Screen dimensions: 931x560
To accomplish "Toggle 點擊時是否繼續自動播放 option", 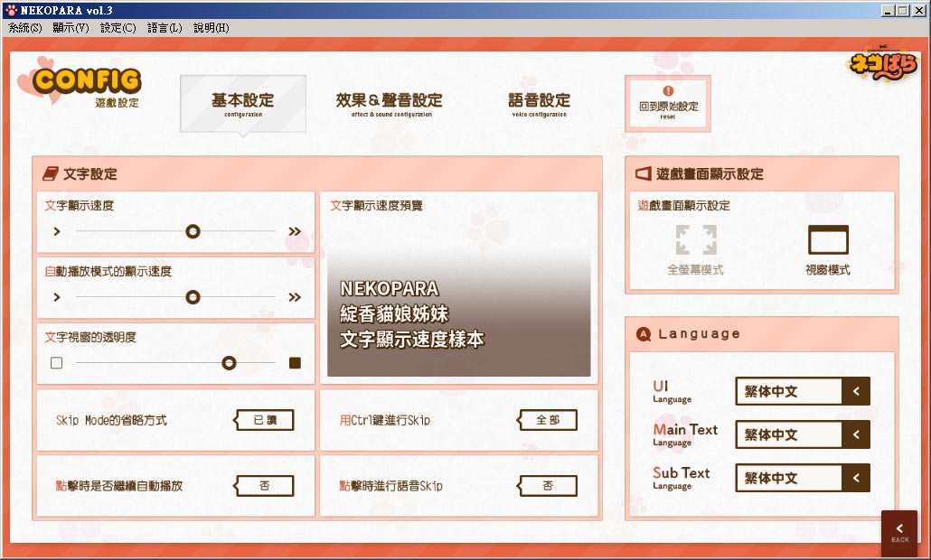I will 265,486.
